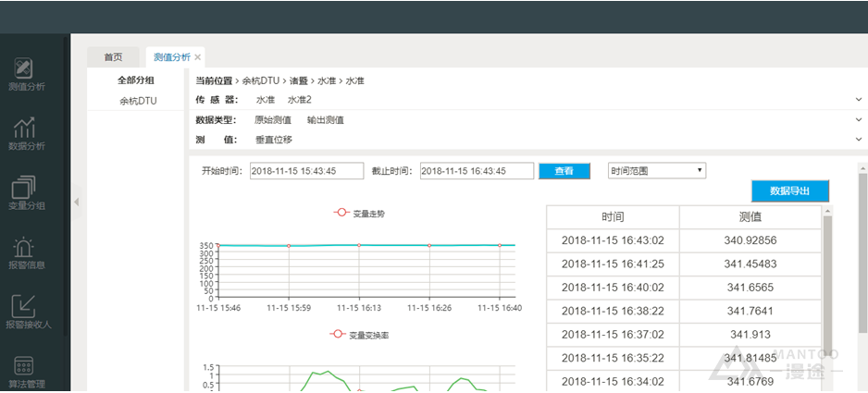868x393 pixels.
Task: Open the 时间范围 dropdown
Action: pos(657,171)
